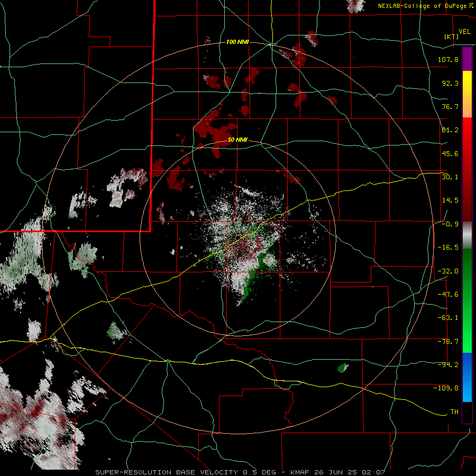This screenshot has height=476, width=476.
Task: Click the -63.1 legend value
Action: [448, 318]
